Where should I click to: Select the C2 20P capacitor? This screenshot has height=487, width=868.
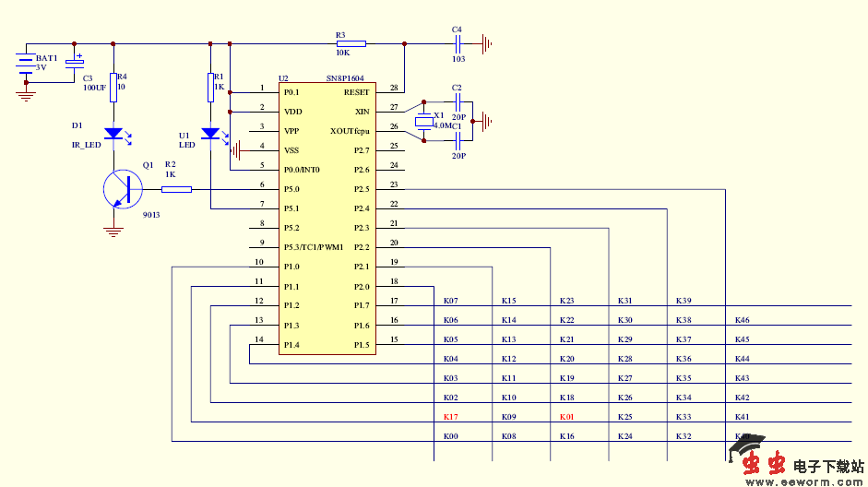coord(458,101)
